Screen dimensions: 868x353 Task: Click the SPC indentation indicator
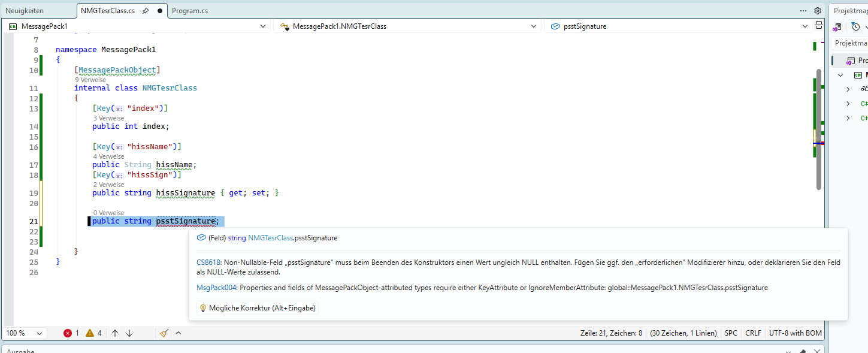click(731, 333)
